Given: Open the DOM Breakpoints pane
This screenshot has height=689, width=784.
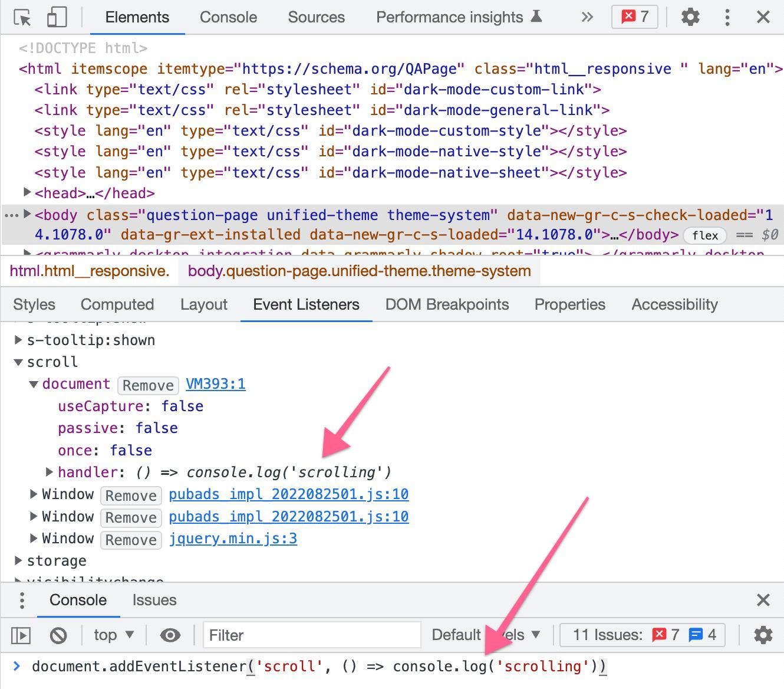Looking at the screenshot, I should [447, 304].
